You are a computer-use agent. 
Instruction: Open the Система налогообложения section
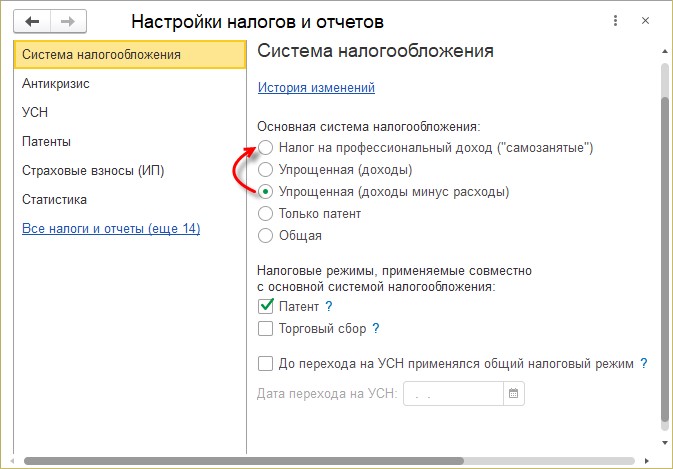click(130, 54)
